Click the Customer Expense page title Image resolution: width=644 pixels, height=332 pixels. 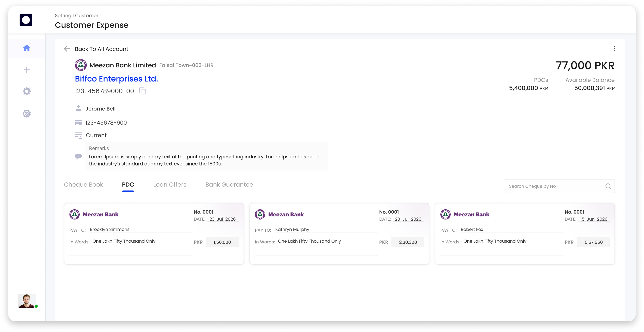click(91, 25)
